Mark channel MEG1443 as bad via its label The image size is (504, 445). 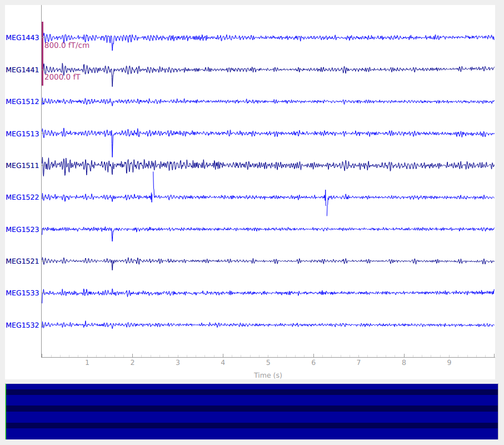(22, 38)
